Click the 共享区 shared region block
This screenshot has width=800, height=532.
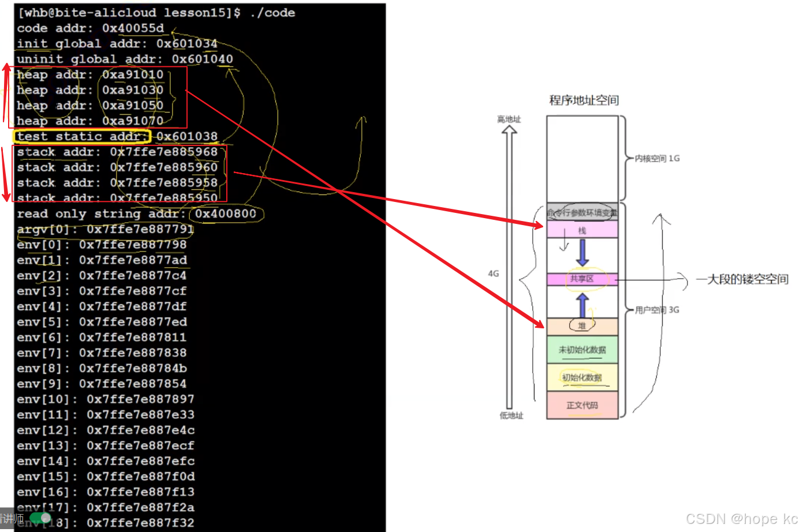582,279
